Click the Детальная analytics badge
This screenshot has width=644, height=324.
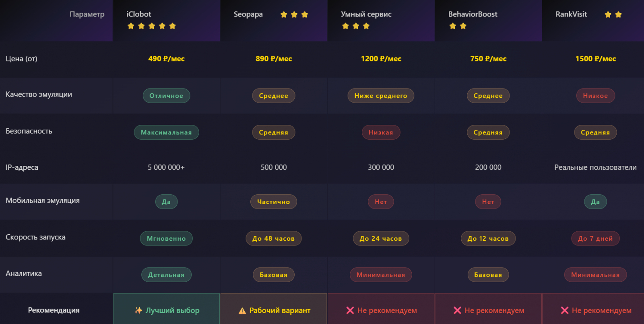tap(166, 275)
